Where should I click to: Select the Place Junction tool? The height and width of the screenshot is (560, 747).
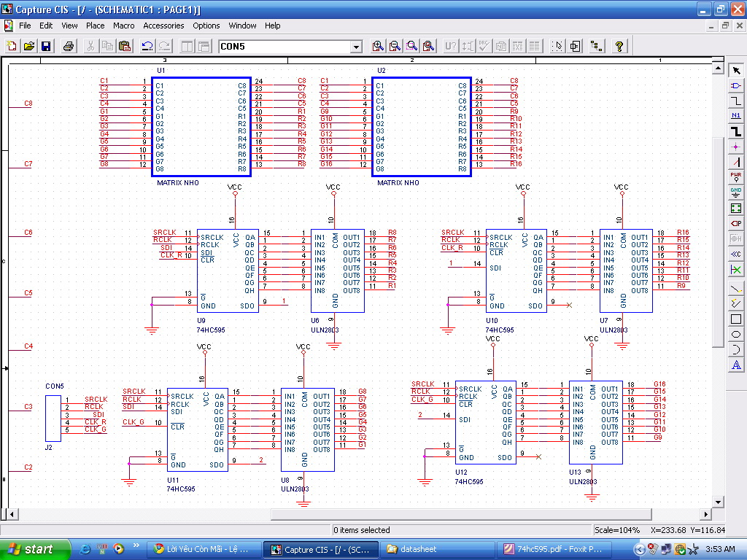click(x=736, y=147)
